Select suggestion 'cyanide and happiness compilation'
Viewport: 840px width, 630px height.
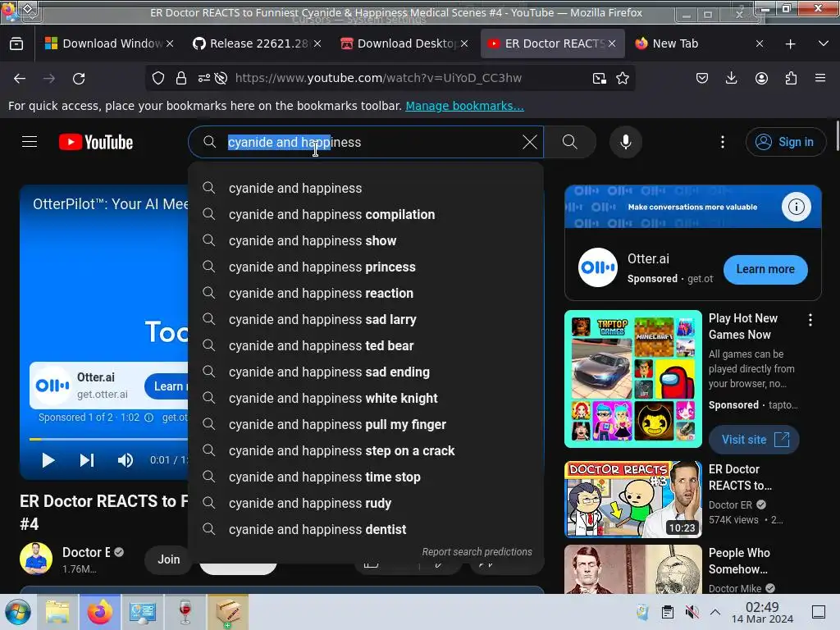click(366, 214)
